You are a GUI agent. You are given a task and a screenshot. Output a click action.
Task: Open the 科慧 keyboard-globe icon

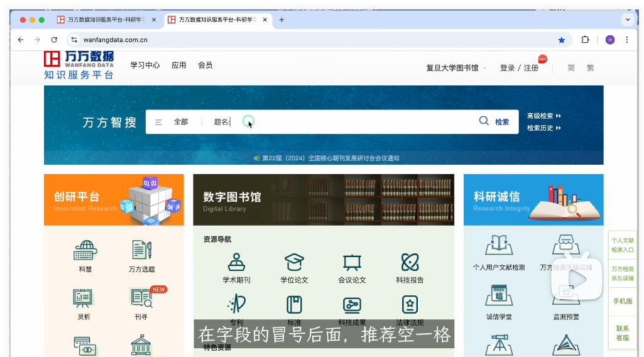(85, 250)
